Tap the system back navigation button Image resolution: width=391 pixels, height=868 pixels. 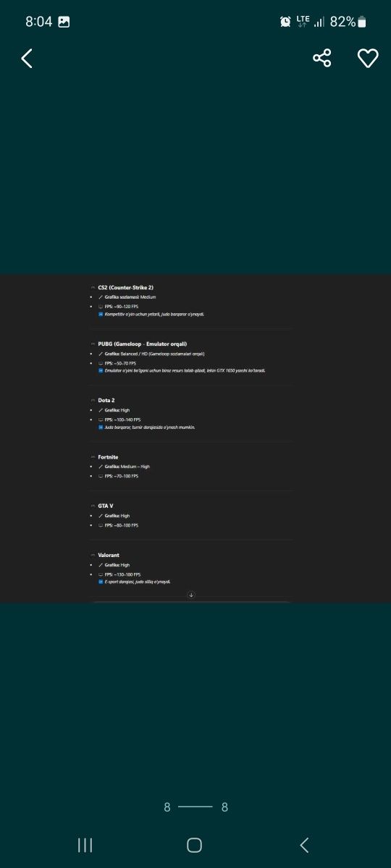coord(304,845)
